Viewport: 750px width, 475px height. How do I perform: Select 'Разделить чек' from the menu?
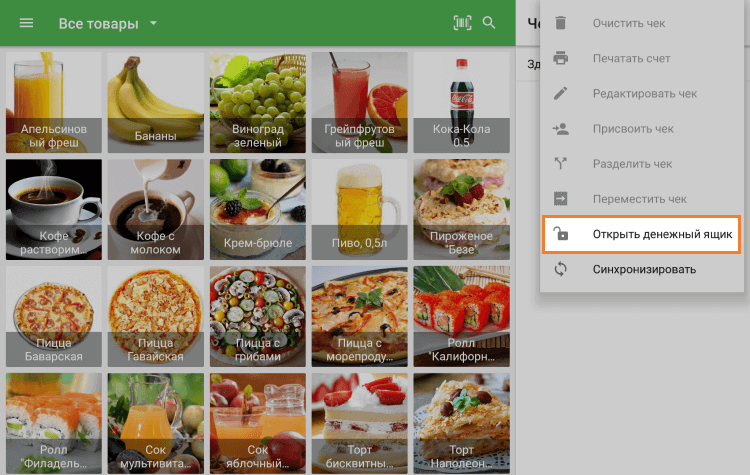[632, 164]
